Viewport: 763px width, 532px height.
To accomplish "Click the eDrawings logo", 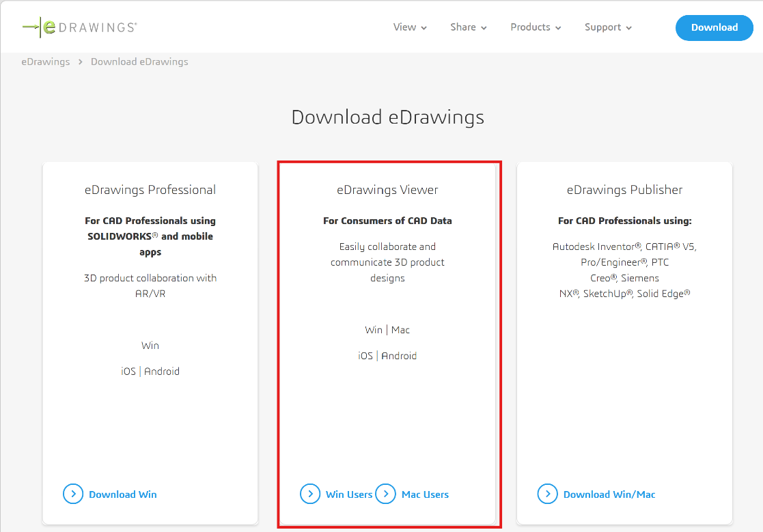I will 80,27.
